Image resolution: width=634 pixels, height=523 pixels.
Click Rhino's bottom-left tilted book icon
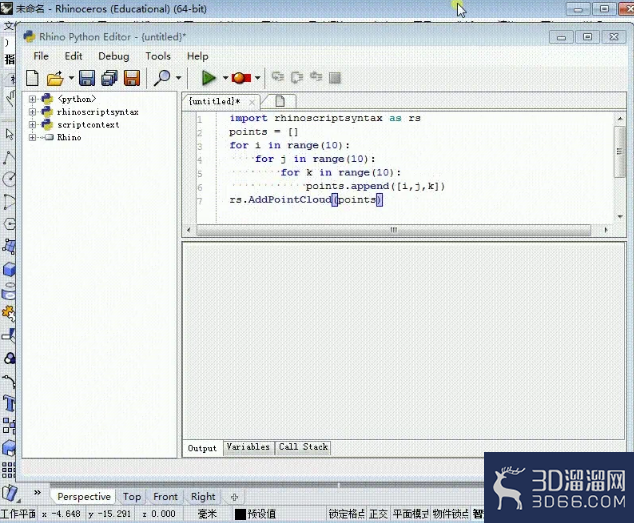10,493
